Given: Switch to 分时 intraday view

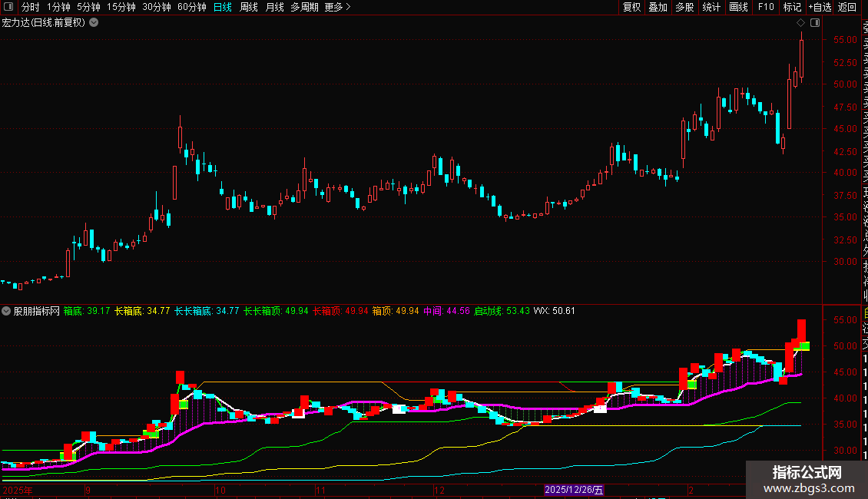Looking at the screenshot, I should pyautogui.click(x=30, y=7).
